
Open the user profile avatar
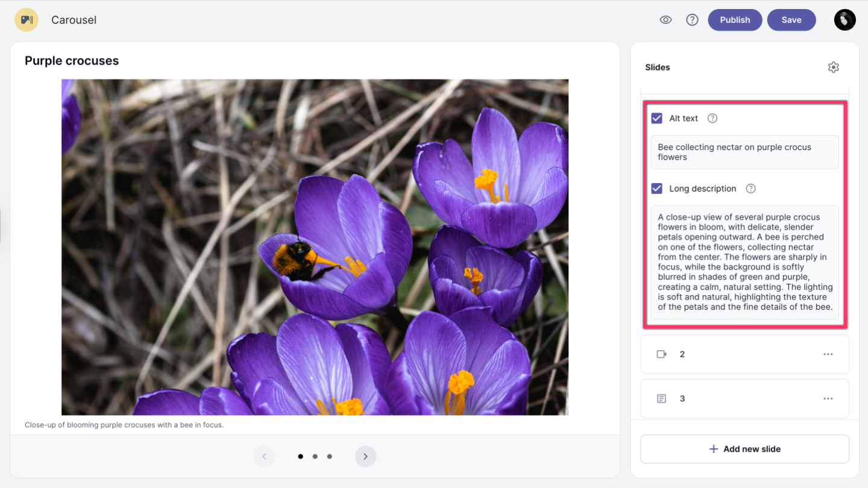pos(844,20)
